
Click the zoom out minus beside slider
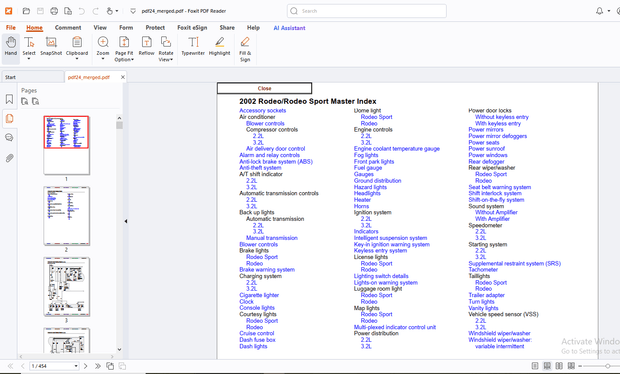[x=580, y=366]
